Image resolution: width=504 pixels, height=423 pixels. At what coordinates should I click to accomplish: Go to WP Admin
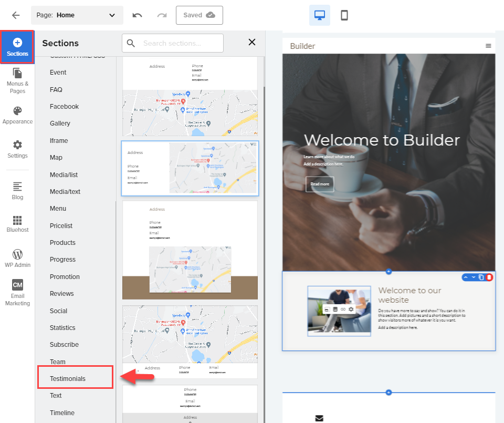[17, 259]
